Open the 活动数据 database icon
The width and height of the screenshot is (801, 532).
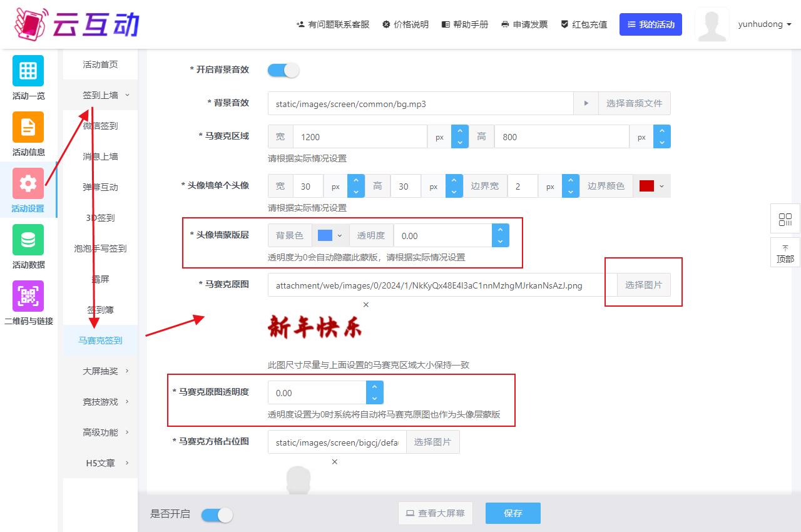pos(28,240)
